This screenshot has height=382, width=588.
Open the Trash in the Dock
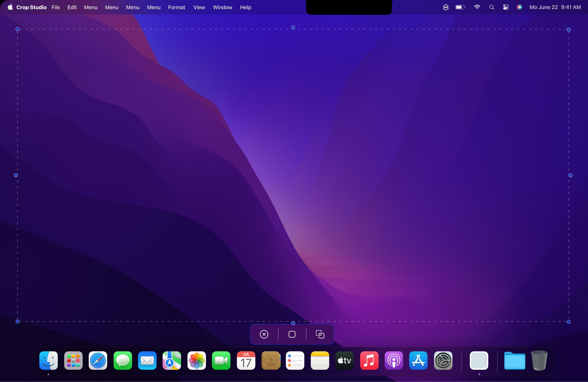(539, 361)
